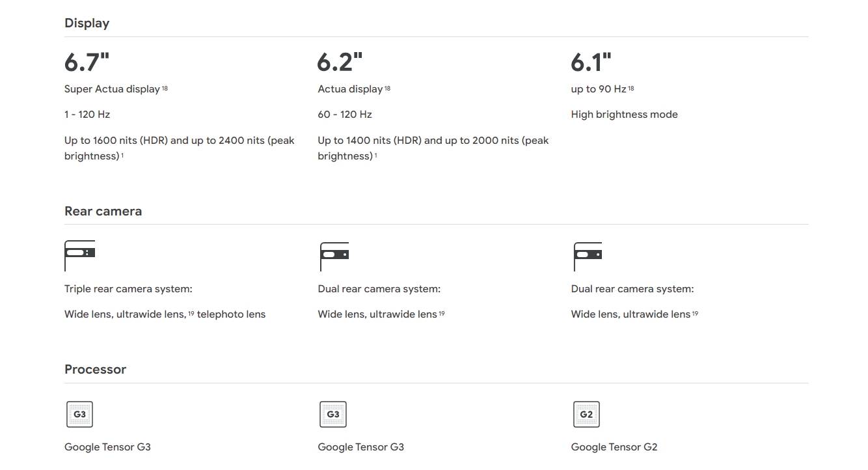Screen dimensions: 868x470
Task: Click the 6.2" display size heading
Action: click(340, 62)
